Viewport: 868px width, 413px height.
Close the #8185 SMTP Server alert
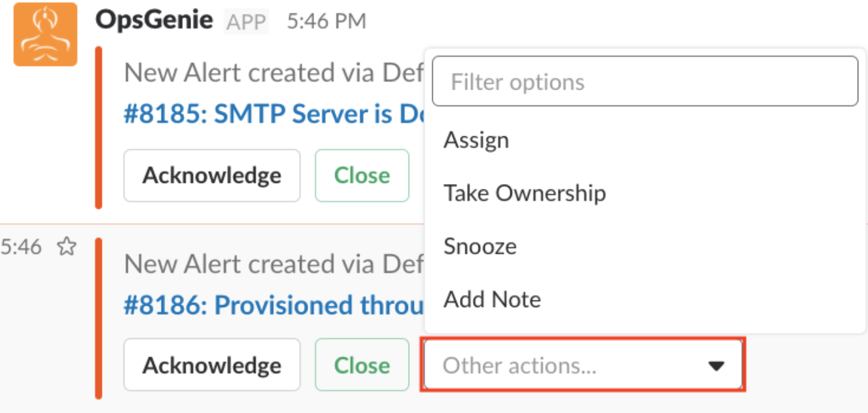pyautogui.click(x=362, y=176)
